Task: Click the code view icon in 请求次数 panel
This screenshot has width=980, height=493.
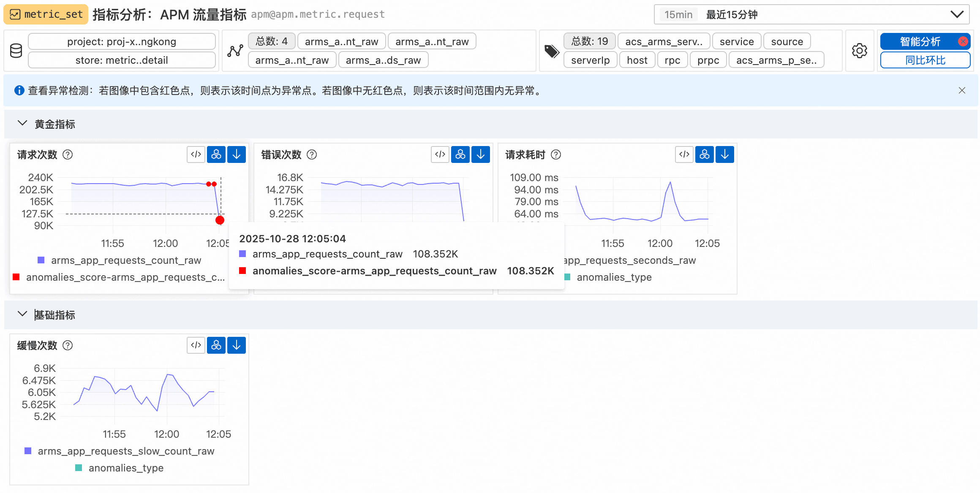Action: (x=196, y=154)
